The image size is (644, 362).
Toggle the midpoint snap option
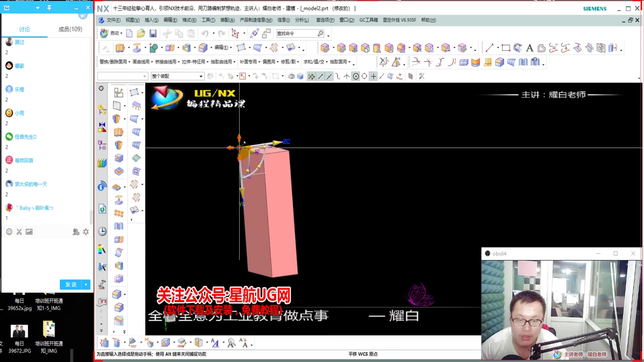click(329, 76)
